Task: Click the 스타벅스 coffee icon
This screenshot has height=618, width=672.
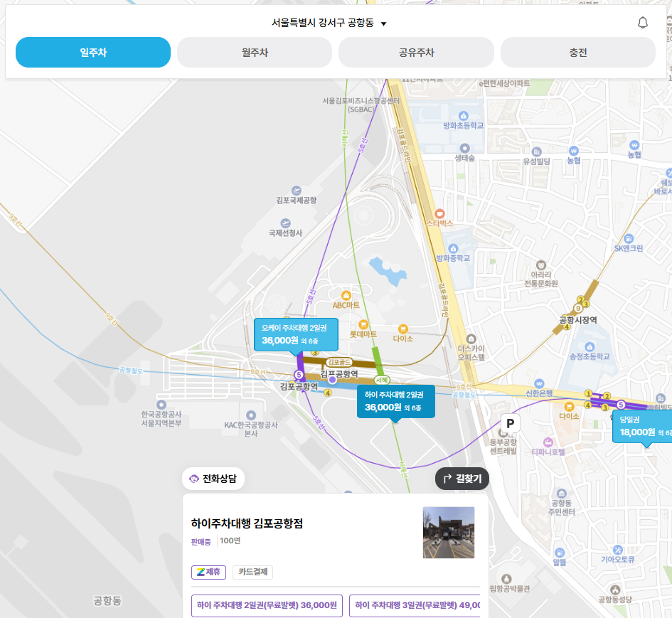Action: (439, 213)
